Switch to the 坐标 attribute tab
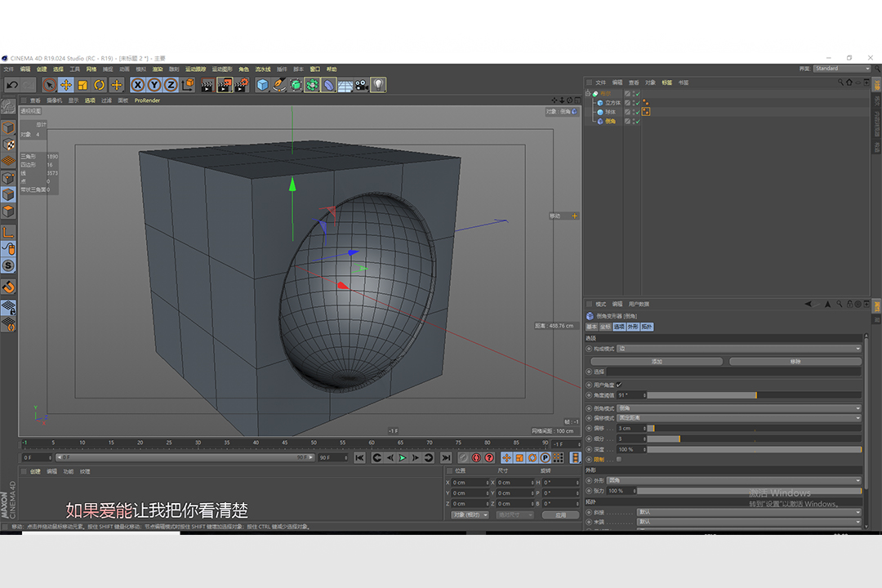This screenshot has width=882, height=588. tap(605, 327)
